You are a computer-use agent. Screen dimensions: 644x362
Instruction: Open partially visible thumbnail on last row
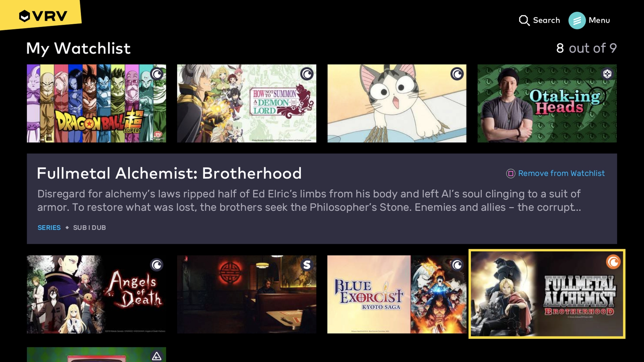96,355
